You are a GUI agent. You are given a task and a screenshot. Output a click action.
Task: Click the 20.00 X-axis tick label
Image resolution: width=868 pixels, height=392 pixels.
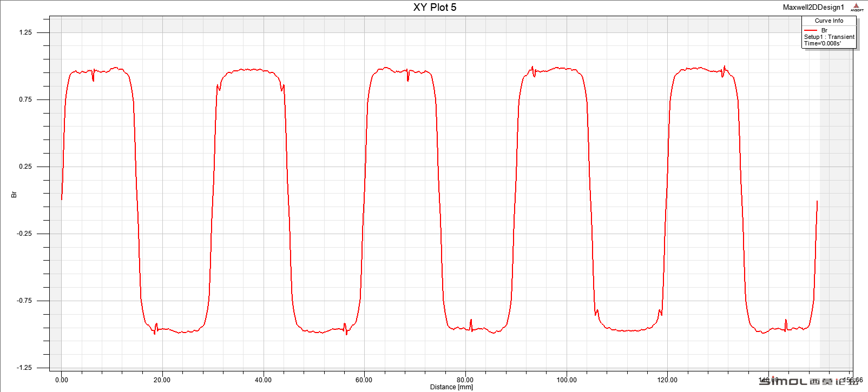[162, 380]
